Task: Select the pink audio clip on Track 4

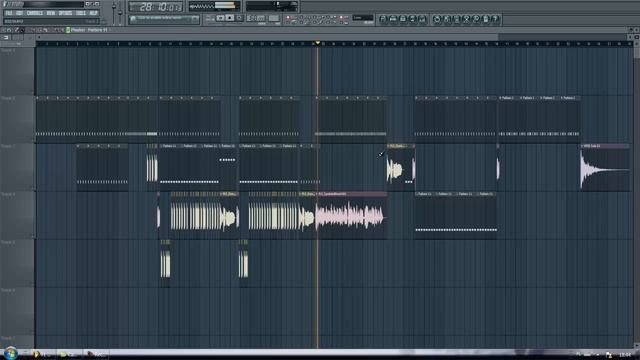Action: (351, 216)
